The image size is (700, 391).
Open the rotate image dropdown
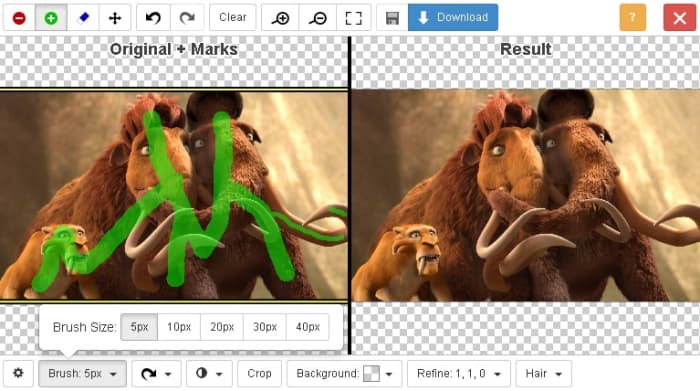pos(156,374)
